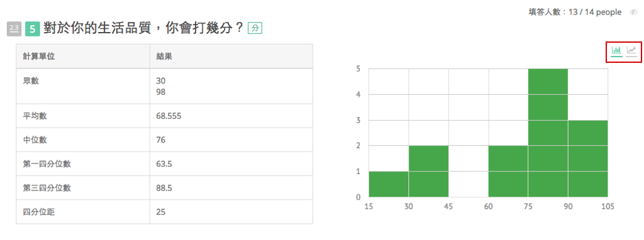Image resolution: width=644 pixels, height=240 pixels.
Task: Click the green 分 unit tag
Action: [255, 28]
